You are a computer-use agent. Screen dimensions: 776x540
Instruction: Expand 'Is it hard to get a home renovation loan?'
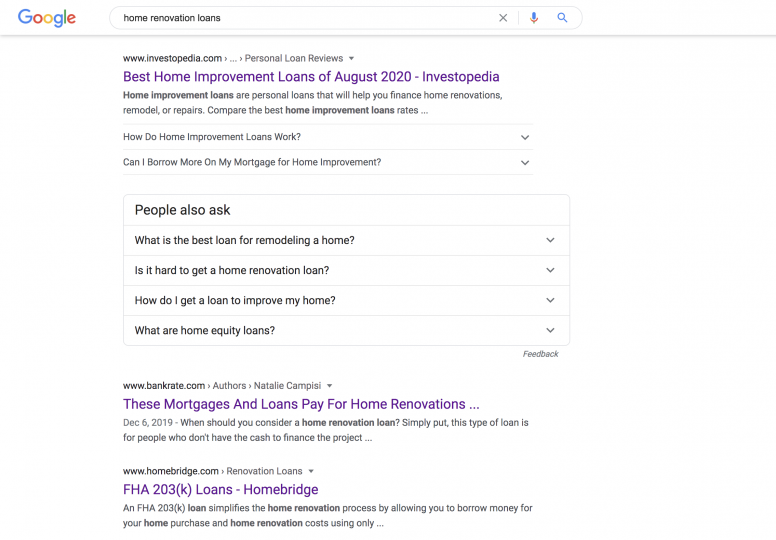[550, 271]
